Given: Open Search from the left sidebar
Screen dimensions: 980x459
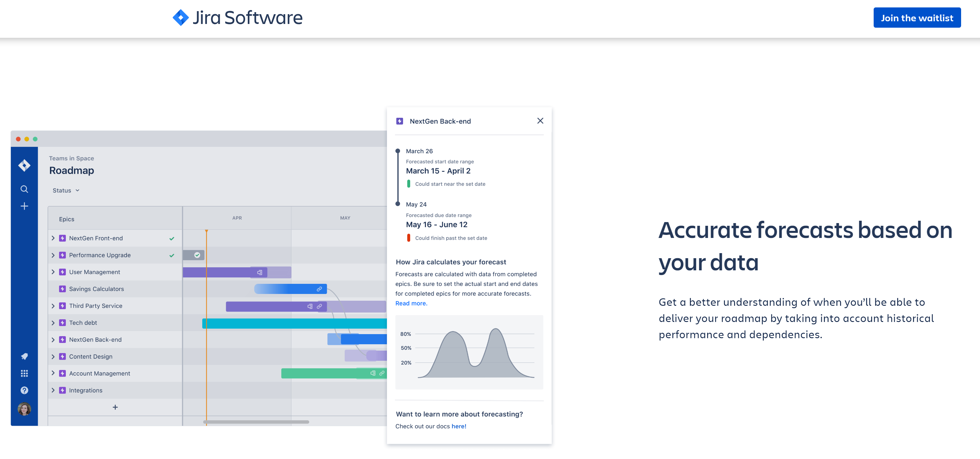Looking at the screenshot, I should coord(24,189).
